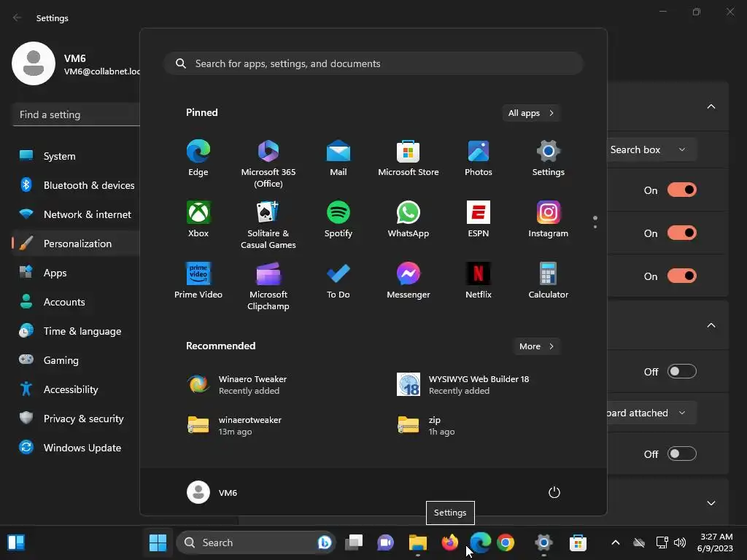This screenshot has height=560, width=747.
Task: Open Bluetooth & devices settings
Action: [x=76, y=185]
